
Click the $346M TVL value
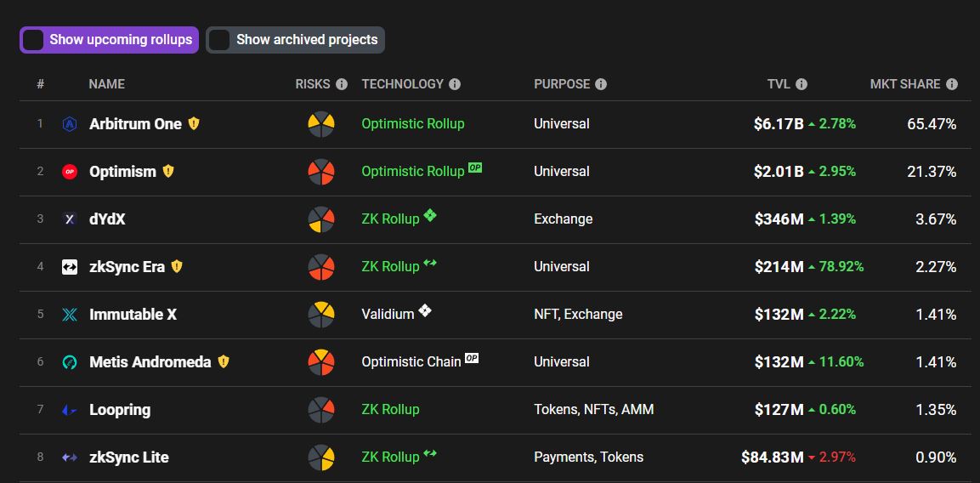coord(779,219)
